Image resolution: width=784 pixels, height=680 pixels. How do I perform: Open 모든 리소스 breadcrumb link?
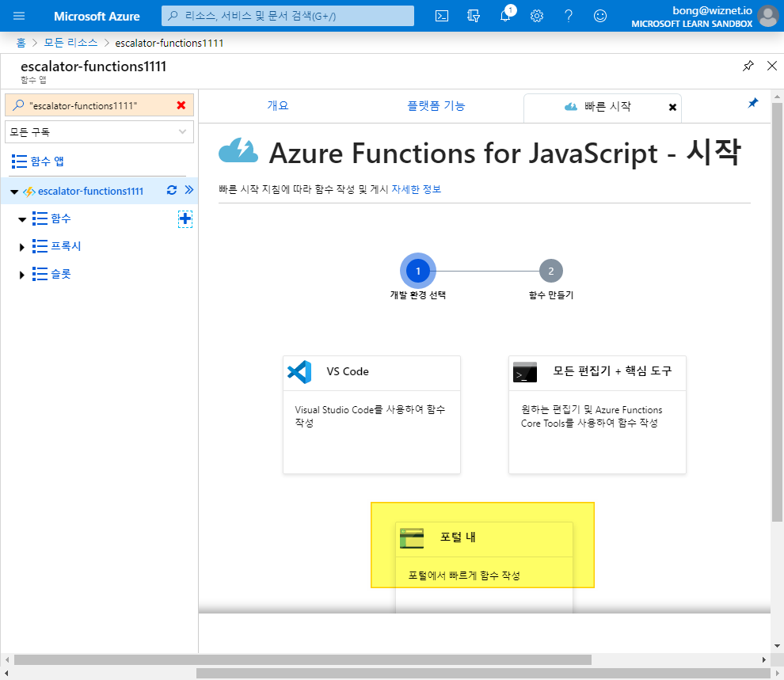point(70,43)
